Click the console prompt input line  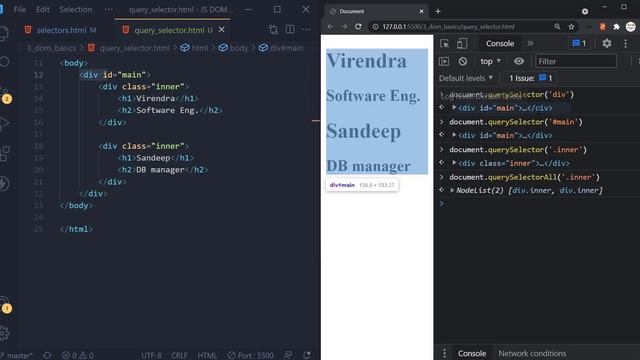click(x=539, y=203)
